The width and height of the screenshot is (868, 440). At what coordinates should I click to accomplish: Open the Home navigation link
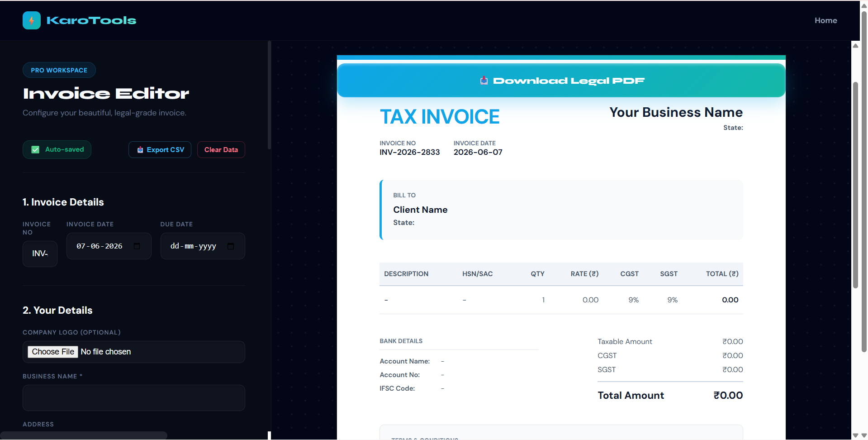(x=825, y=20)
